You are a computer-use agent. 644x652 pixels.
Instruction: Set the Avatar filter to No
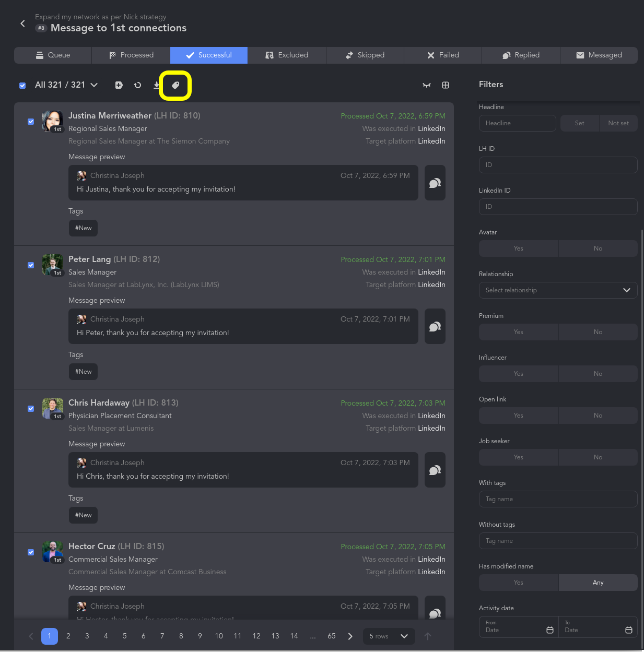pos(598,248)
